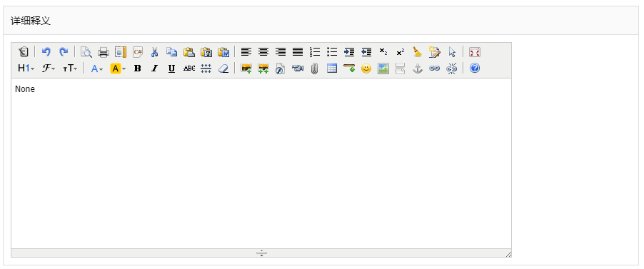Image resolution: width=644 pixels, height=269 pixels.
Task: Toggle underline formatting
Action: [x=171, y=68]
